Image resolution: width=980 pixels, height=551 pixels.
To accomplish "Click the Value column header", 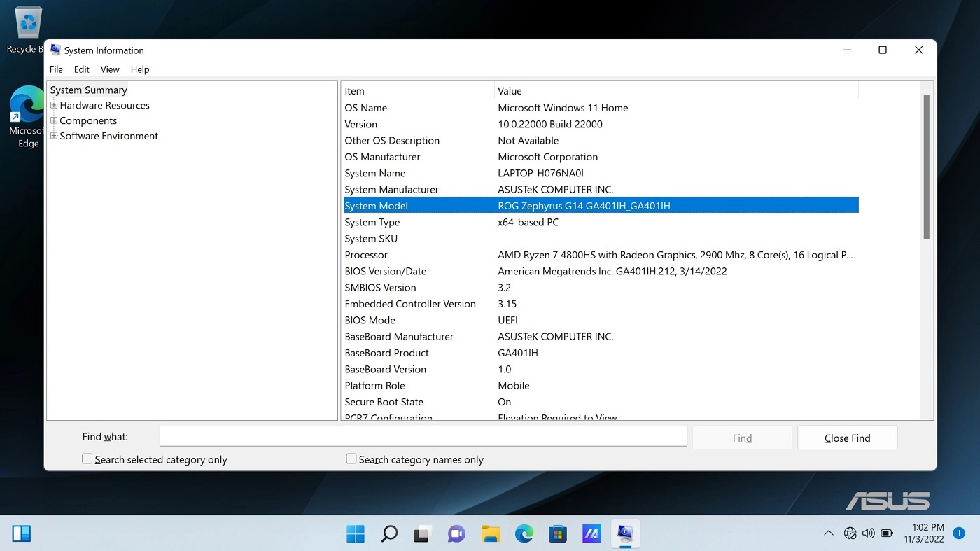I will pos(676,91).
